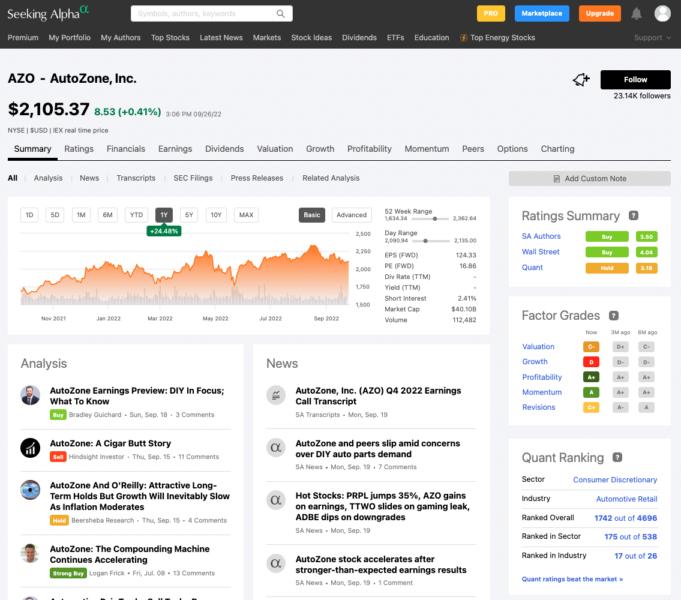Viewport: 681px width, 600px height.
Task: Click the Ratings Summary help icon
Action: tap(634, 215)
